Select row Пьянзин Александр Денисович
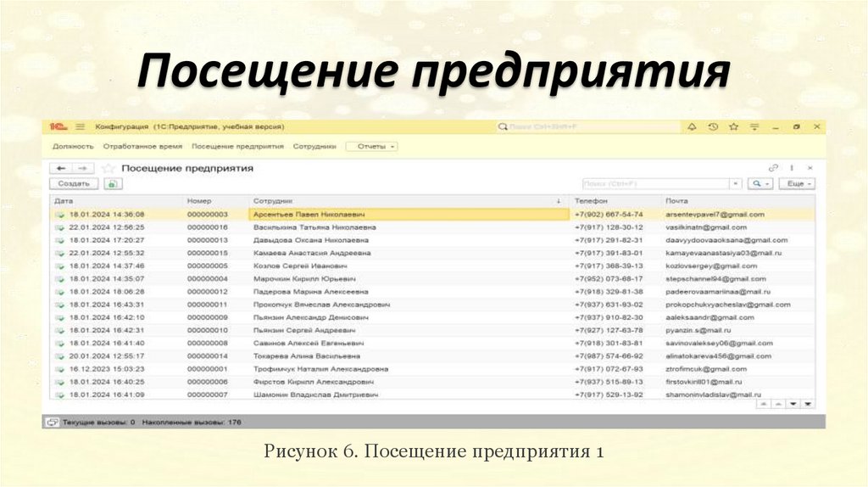The image size is (868, 487). pos(432,317)
